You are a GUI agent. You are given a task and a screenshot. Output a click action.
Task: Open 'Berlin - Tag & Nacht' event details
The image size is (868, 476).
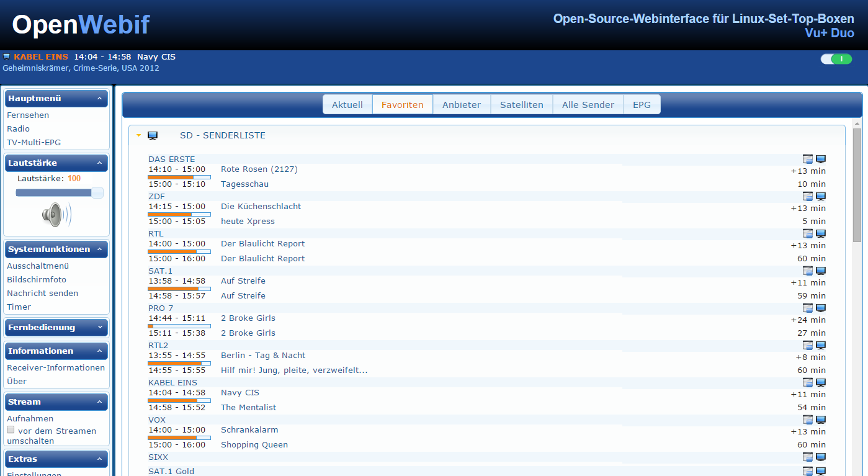(263, 355)
